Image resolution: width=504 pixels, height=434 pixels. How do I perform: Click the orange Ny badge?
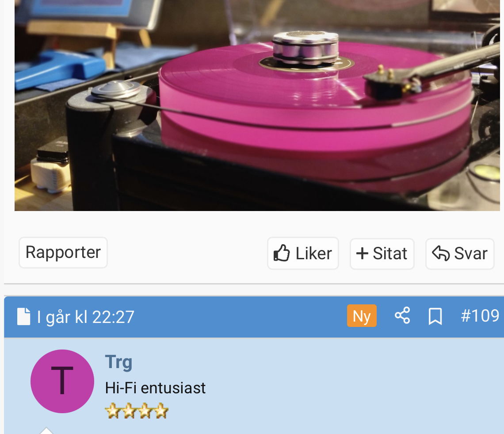362,315
